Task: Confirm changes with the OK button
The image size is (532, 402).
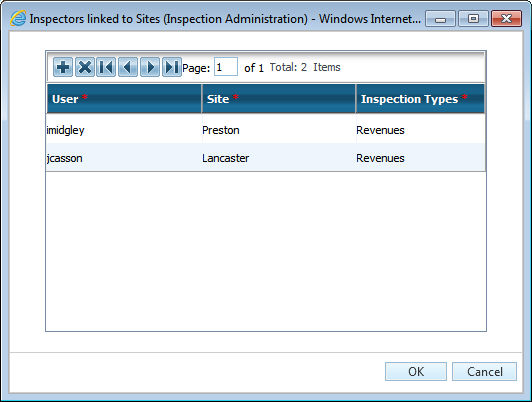Action: pyautogui.click(x=416, y=371)
